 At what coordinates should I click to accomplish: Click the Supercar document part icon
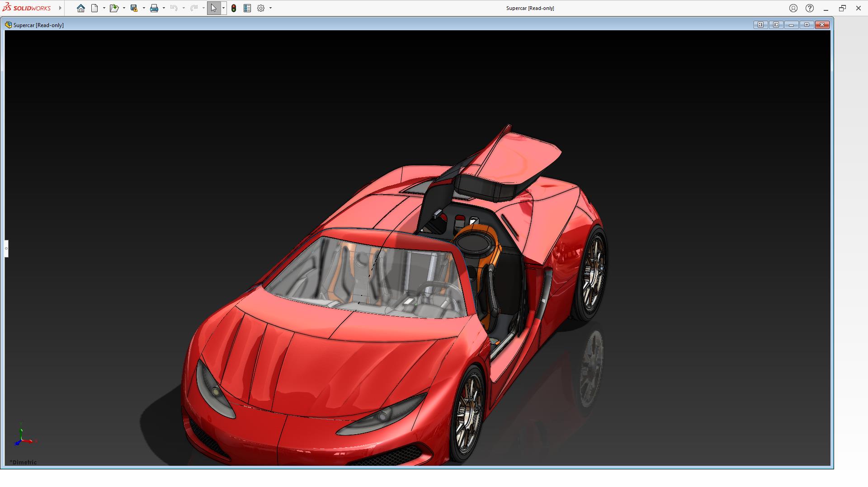tap(8, 25)
